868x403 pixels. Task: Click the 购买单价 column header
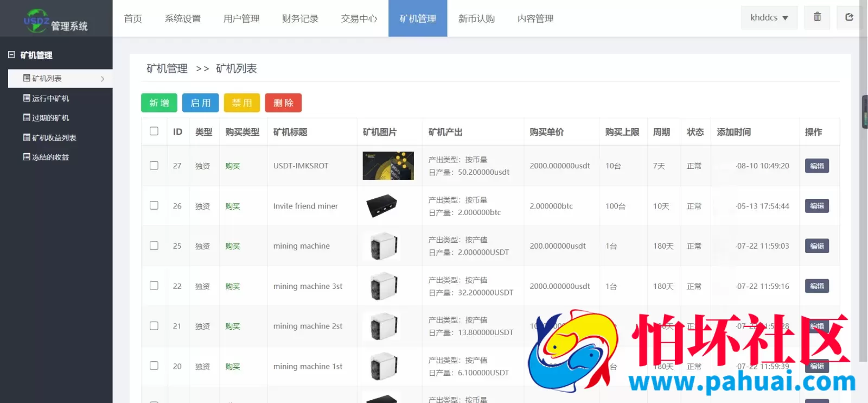pos(546,132)
